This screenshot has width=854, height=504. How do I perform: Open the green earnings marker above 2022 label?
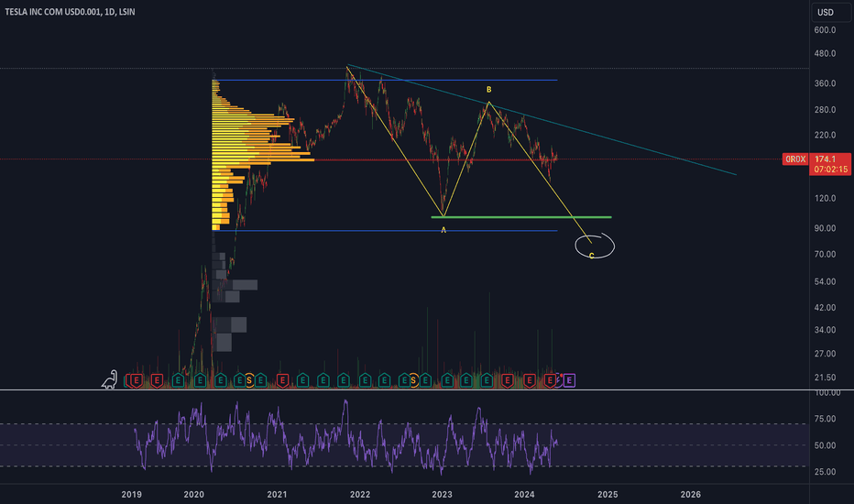click(365, 380)
